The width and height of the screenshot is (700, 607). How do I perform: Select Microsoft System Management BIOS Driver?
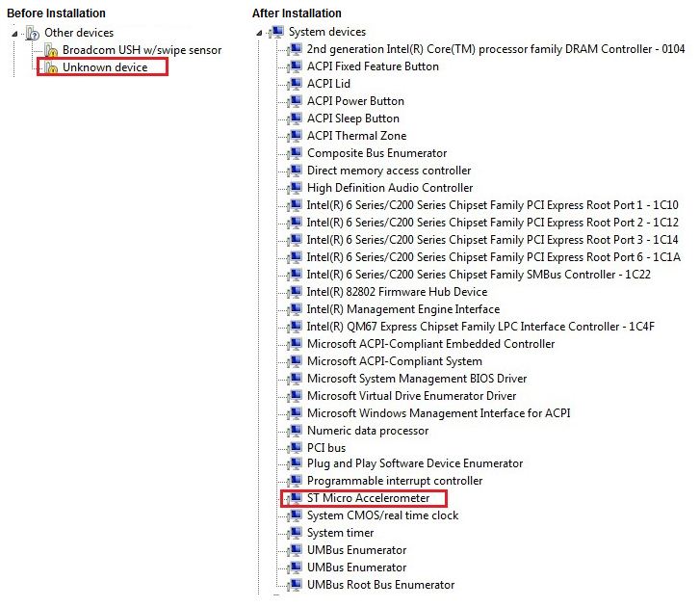pyautogui.click(x=417, y=379)
